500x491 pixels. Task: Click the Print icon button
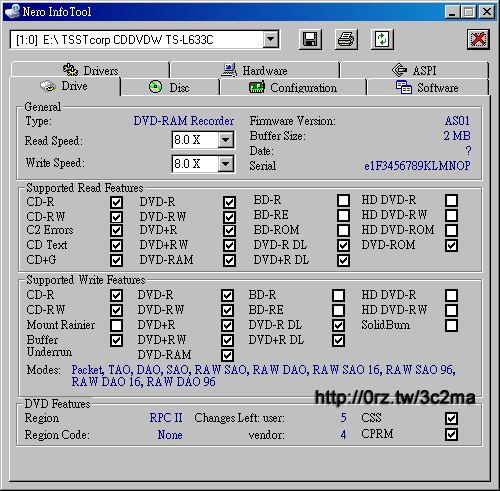pos(346,40)
